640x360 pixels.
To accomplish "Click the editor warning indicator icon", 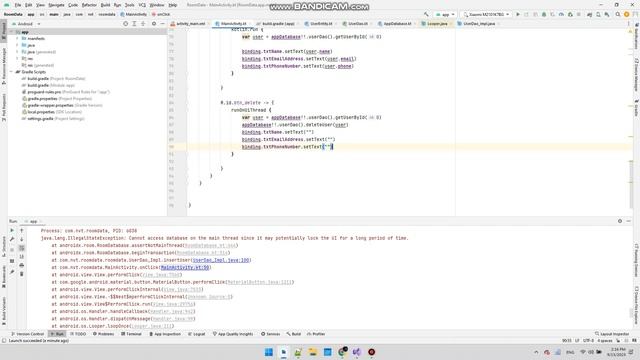I will point(630,31).
